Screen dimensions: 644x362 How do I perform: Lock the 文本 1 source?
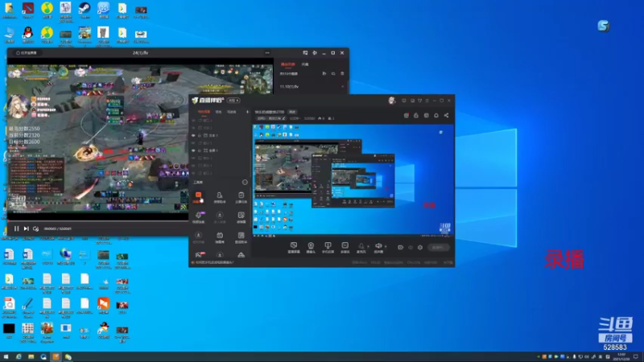click(200, 135)
